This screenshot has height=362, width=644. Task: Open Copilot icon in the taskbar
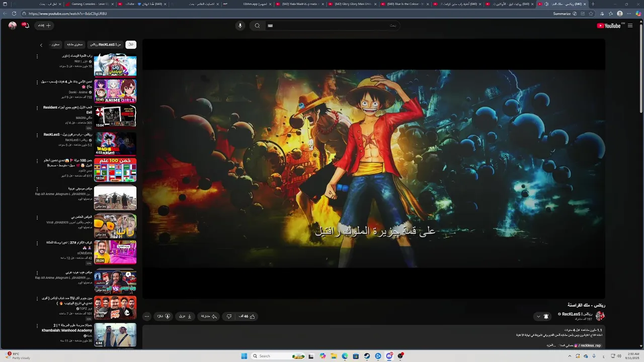point(322,356)
